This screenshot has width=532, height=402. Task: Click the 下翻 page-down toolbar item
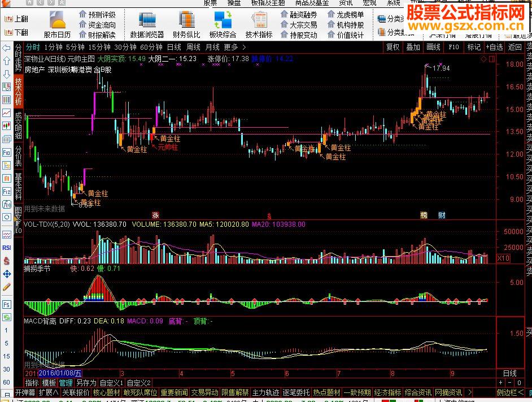point(16,32)
